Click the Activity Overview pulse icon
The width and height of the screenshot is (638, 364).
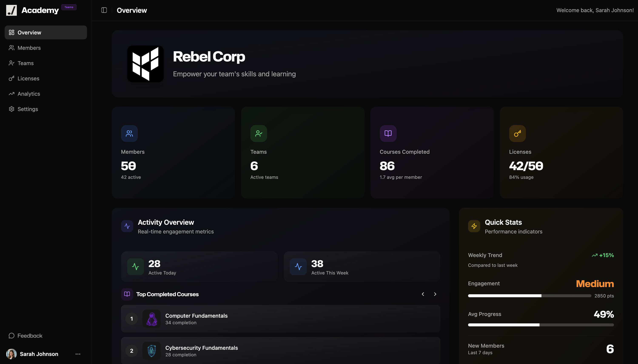[x=127, y=226]
